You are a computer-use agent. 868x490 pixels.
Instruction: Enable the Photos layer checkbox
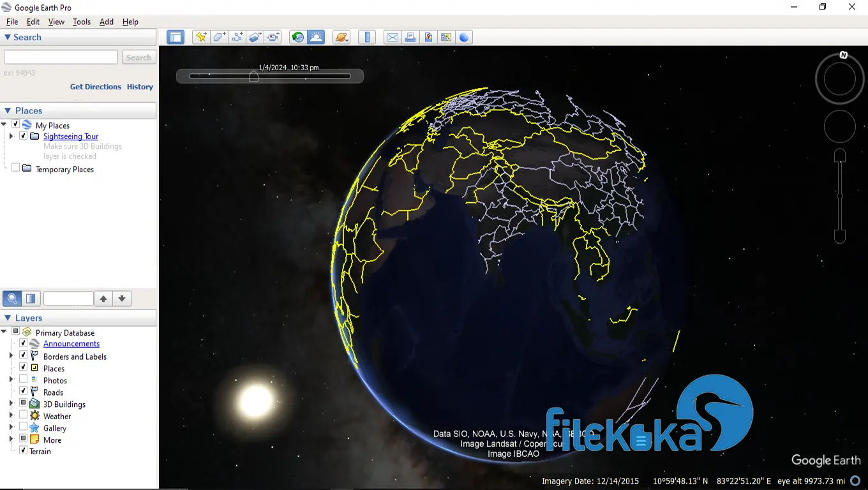(24, 379)
